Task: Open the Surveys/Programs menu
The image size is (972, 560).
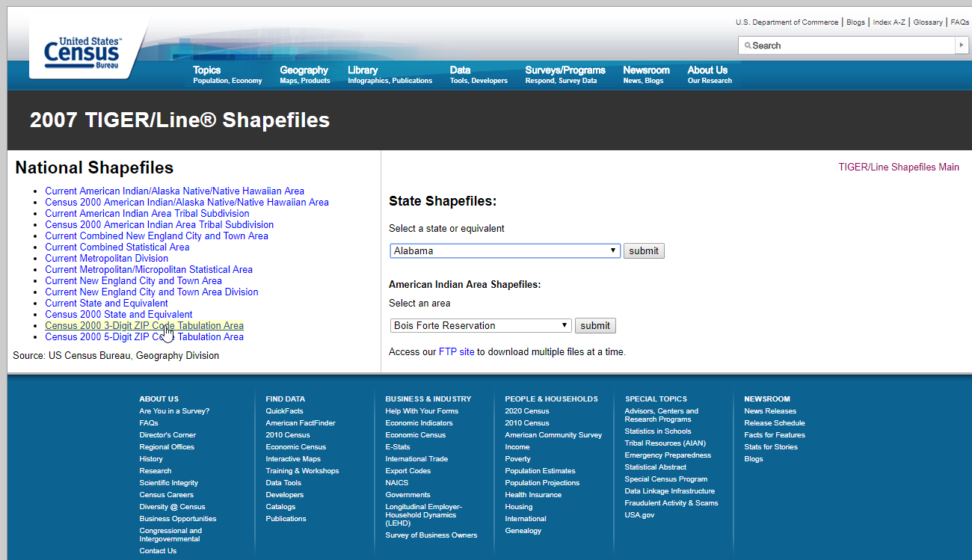Action: point(565,75)
